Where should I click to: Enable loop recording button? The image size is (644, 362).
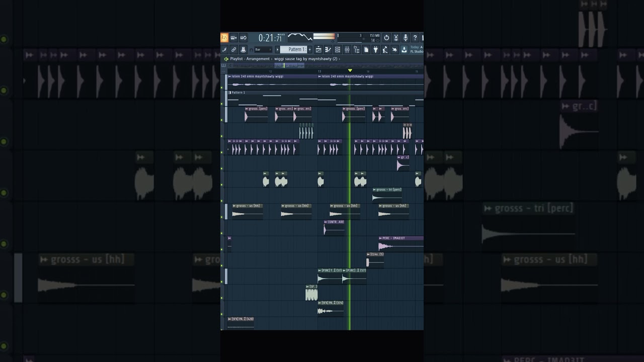(x=243, y=38)
